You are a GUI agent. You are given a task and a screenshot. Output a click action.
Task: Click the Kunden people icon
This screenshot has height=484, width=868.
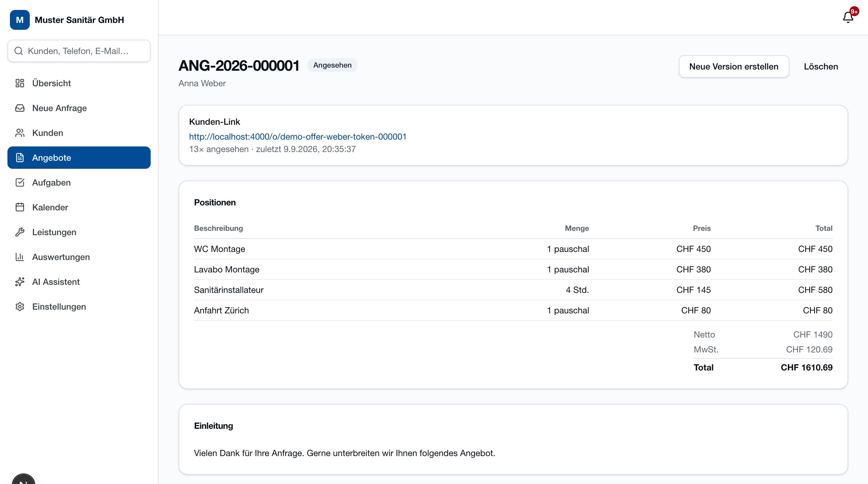point(20,133)
